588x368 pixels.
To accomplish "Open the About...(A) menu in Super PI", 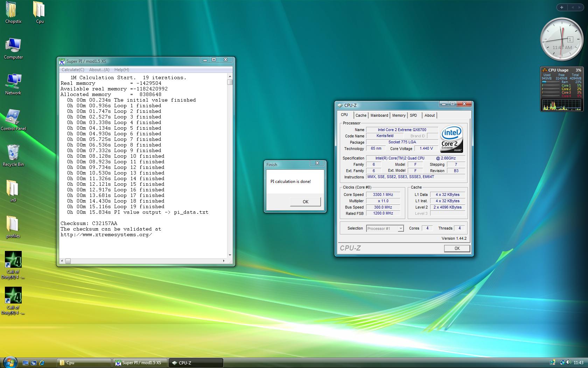I will click(99, 70).
